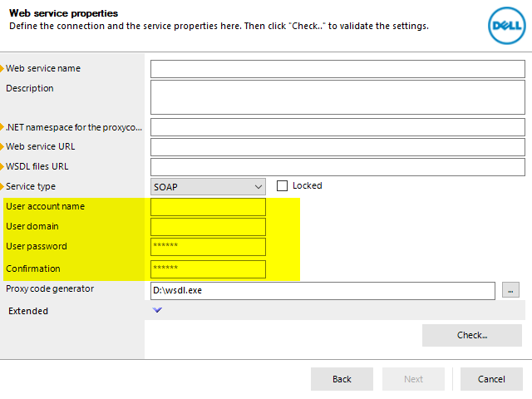Open the proxy code generator browse button
The image size is (532, 399).
click(x=510, y=290)
